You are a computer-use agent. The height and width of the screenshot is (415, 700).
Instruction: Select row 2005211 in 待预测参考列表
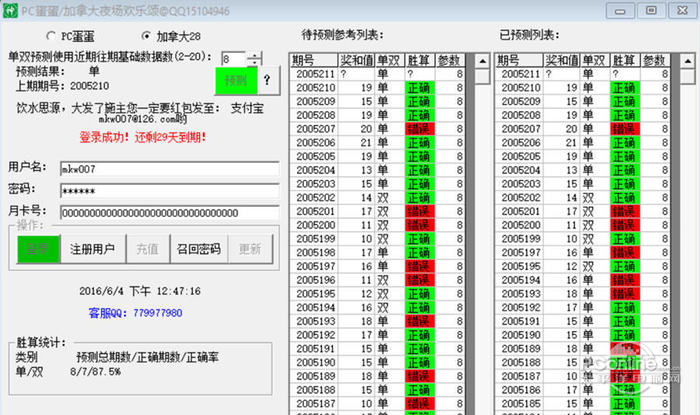coord(377,74)
